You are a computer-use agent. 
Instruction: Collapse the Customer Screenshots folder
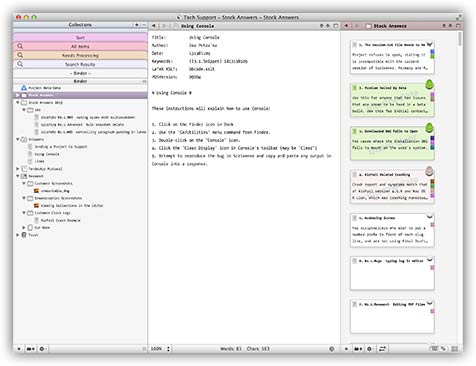24,183
